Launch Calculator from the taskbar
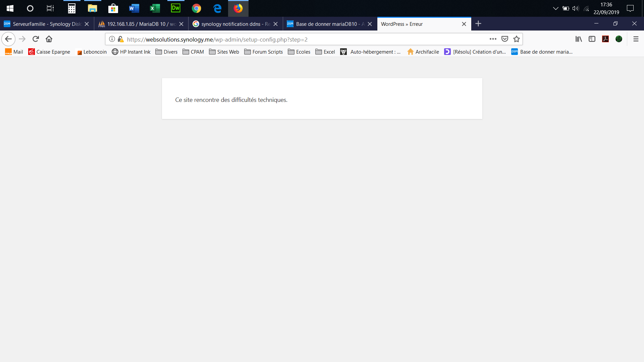The image size is (644, 362). pos(72,8)
